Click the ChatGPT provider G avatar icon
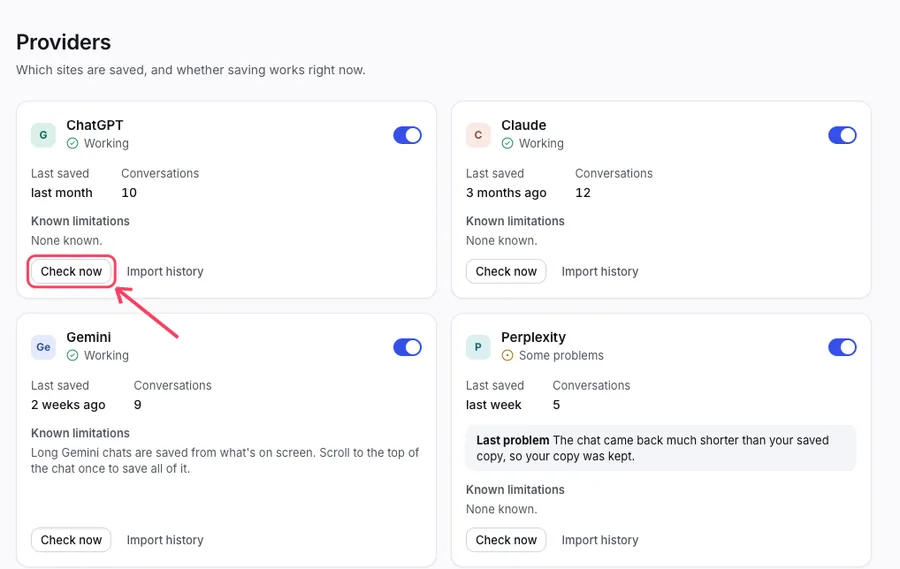This screenshot has height=569, width=900. tap(43, 135)
